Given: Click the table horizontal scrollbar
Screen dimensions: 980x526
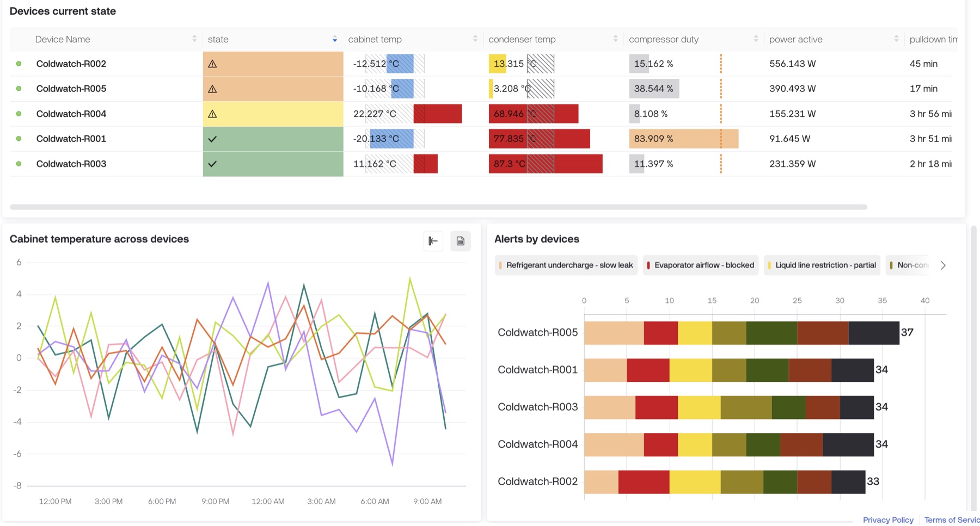Looking at the screenshot, I should (x=438, y=207).
